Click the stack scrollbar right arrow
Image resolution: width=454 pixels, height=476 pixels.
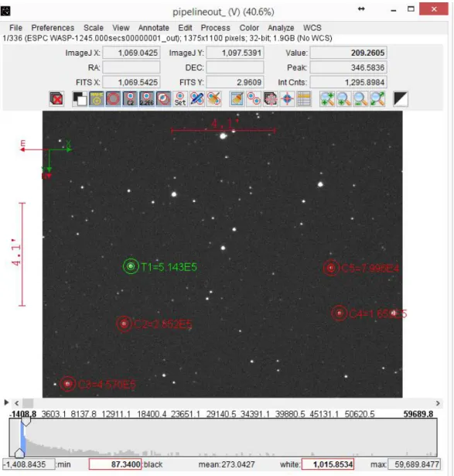click(438, 403)
